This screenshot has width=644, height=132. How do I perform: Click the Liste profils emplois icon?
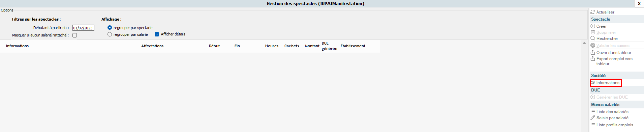click(x=593, y=125)
